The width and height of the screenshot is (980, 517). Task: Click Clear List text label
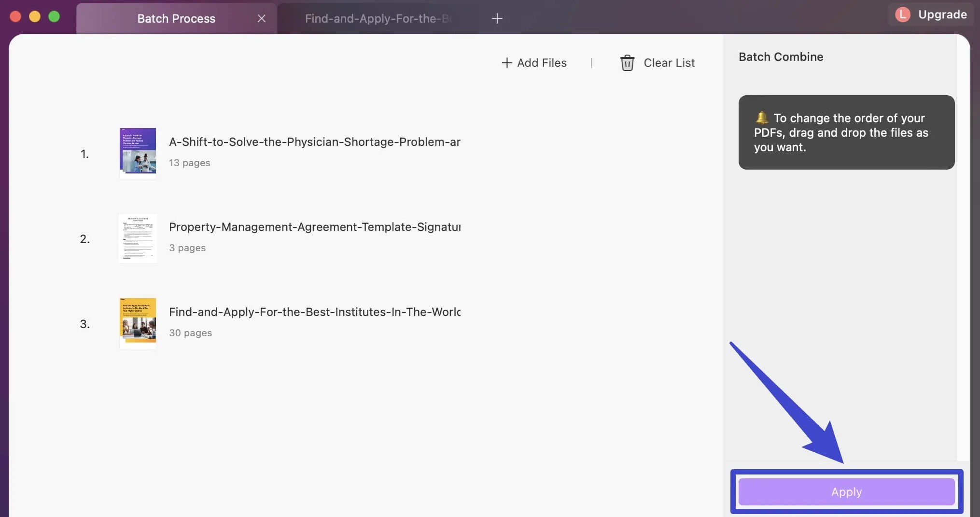point(670,63)
